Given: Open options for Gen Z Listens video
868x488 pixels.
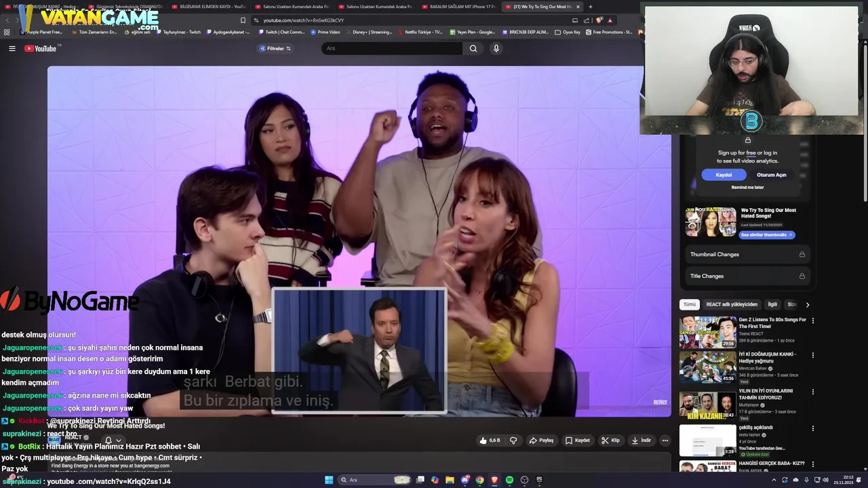Looking at the screenshot, I should (813, 320).
